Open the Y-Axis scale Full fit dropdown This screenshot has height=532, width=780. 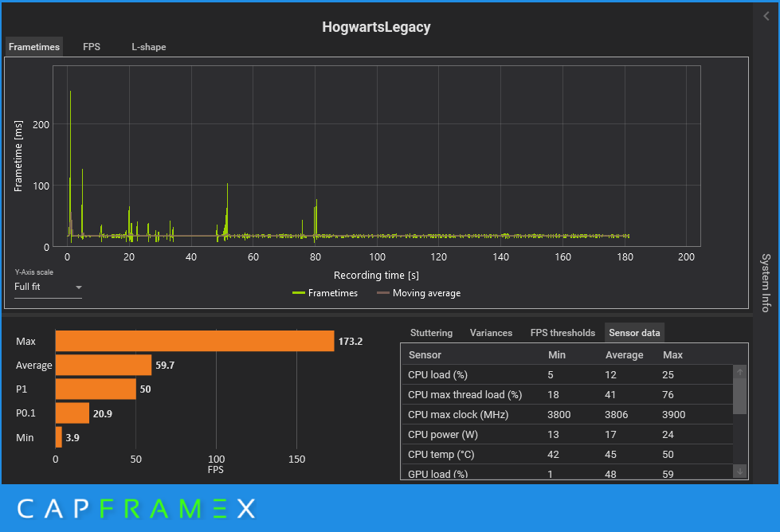pos(48,287)
